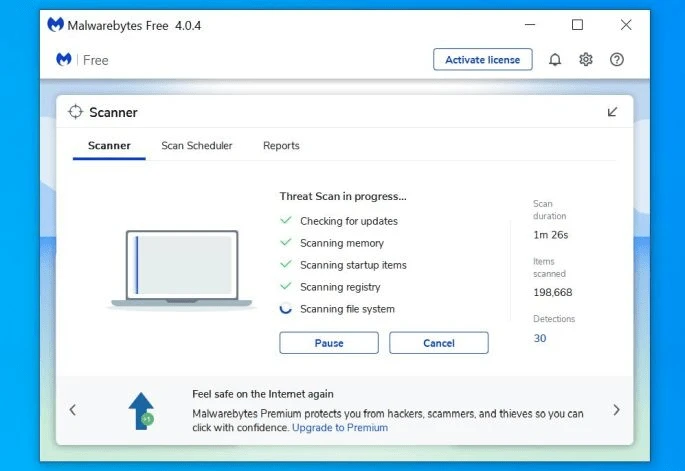Click the laptop scan illustration

tap(182, 269)
